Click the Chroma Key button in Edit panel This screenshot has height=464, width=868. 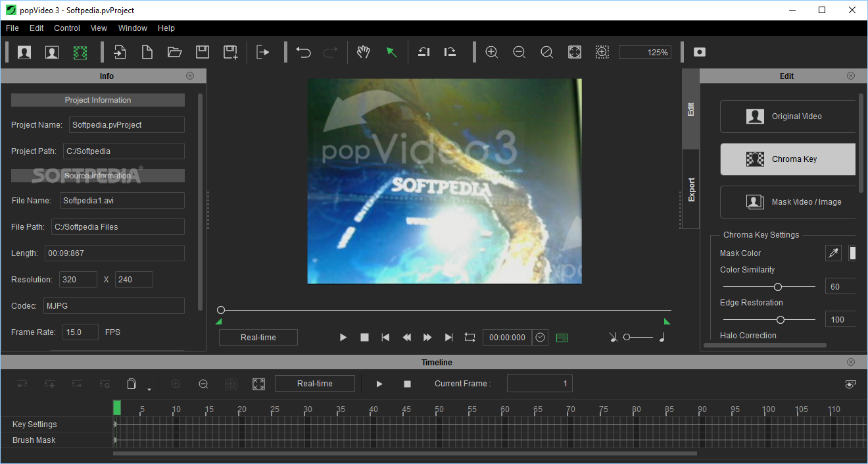[x=788, y=159]
